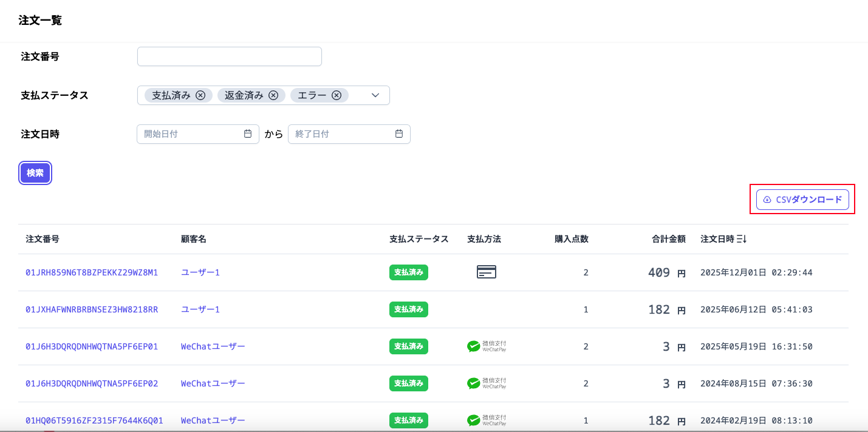Click 支払済み badge for order 01J6H3DQRQDNHWQTNA5PF6EP02

point(409,383)
